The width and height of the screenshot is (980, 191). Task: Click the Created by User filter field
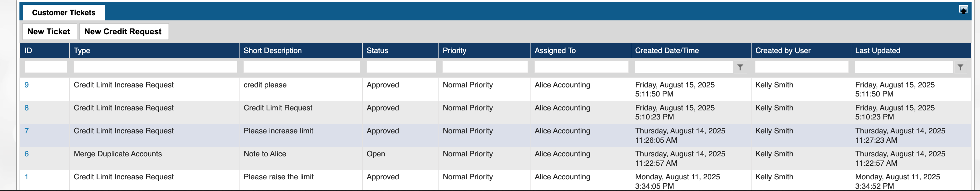pos(801,67)
